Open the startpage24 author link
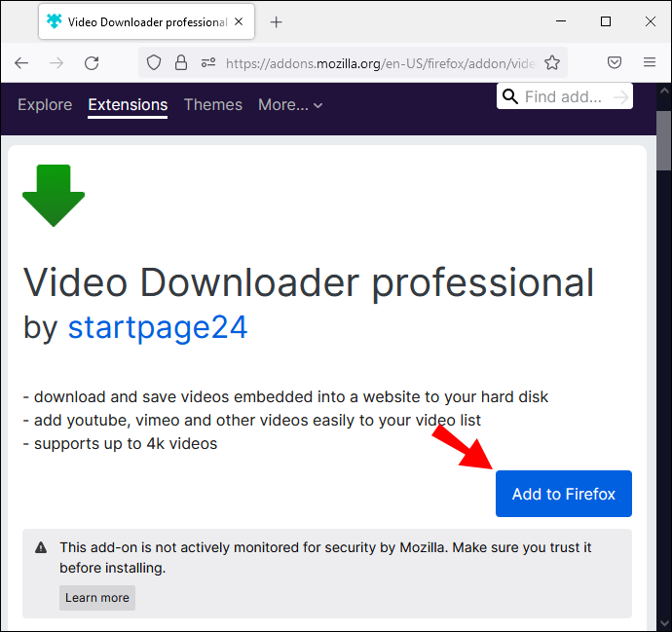Image resolution: width=672 pixels, height=632 pixels. tap(158, 327)
